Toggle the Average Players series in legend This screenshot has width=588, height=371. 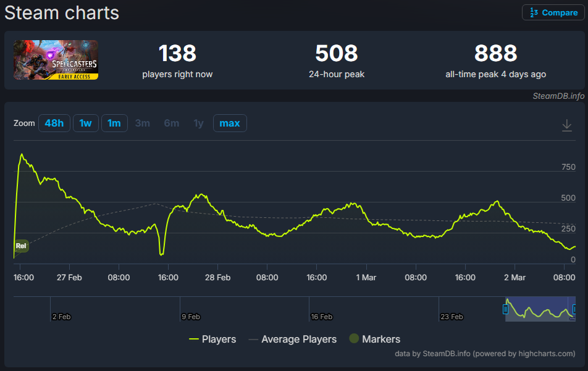point(293,339)
